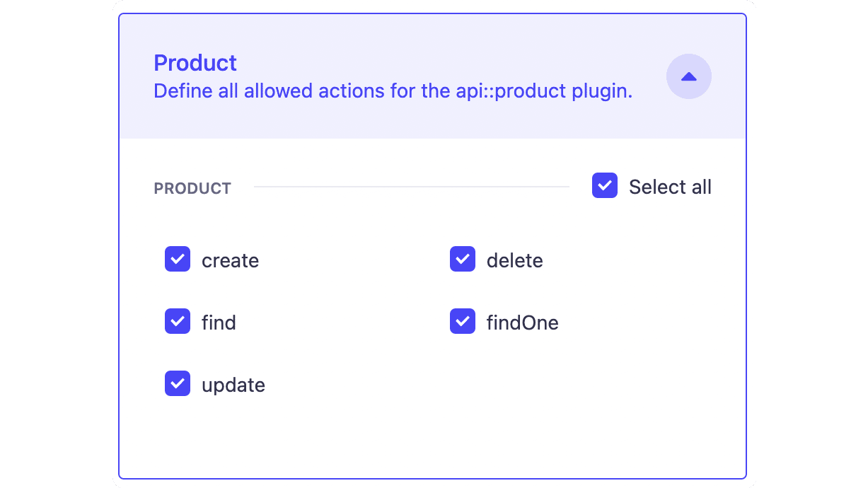Click the PRODUCT section label
868x488 pixels.
tap(192, 187)
